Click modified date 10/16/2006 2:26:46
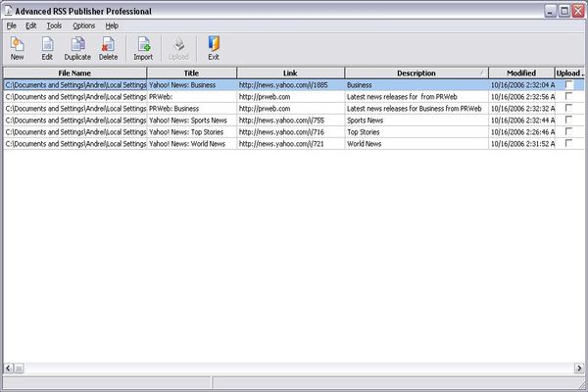The image size is (588, 392). [521, 132]
